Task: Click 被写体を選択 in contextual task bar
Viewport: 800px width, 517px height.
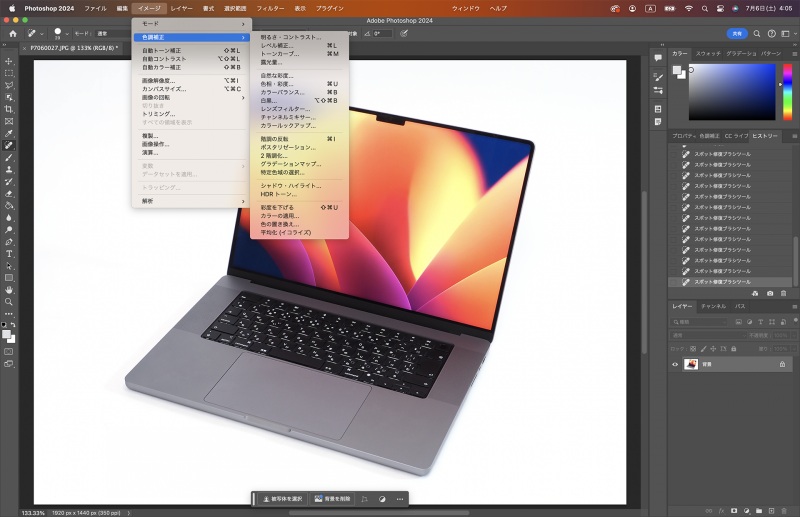Action: tap(283, 499)
